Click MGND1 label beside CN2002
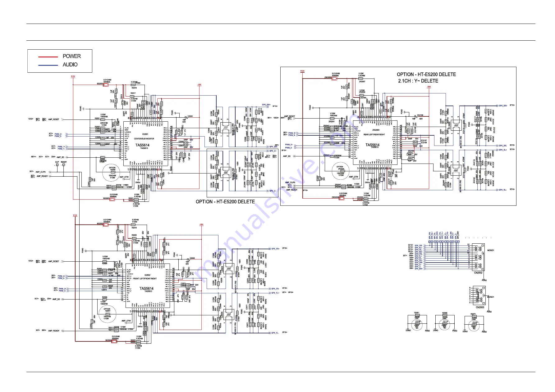The height and width of the screenshot is (392, 555). (x=491, y=250)
